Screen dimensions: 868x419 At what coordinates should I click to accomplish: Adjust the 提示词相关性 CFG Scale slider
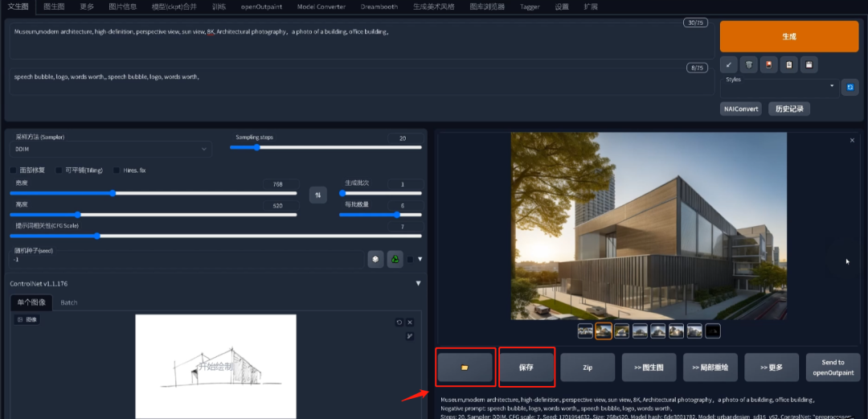(216, 236)
